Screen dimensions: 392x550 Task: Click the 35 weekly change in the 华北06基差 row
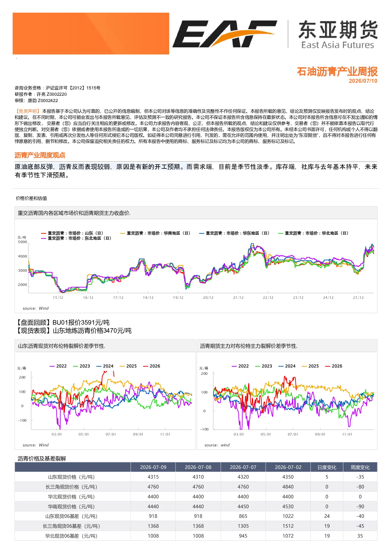[x=360, y=536]
